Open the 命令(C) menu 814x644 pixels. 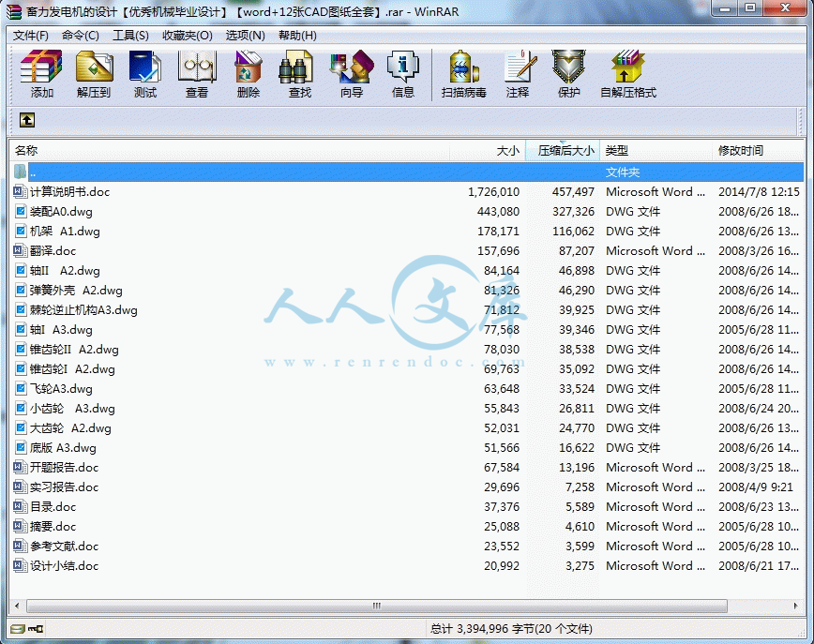(81, 36)
